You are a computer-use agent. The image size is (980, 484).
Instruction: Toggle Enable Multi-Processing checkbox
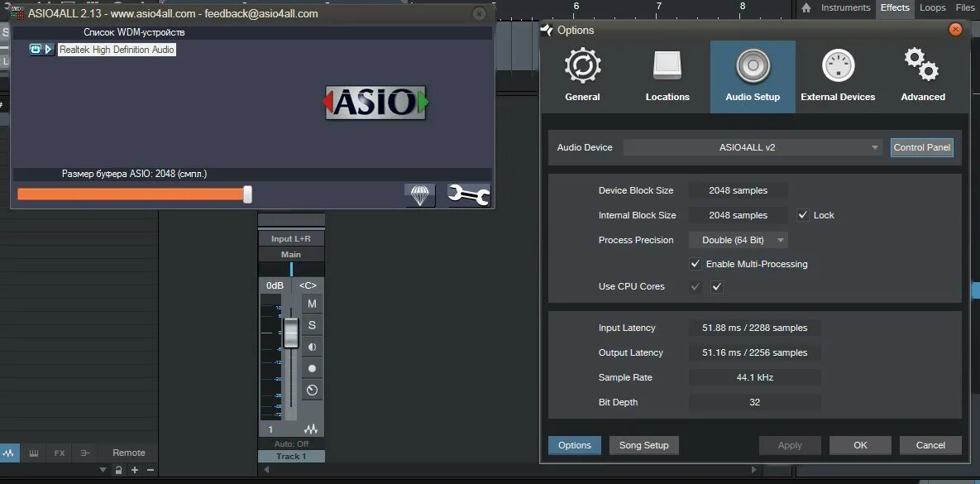(x=695, y=264)
